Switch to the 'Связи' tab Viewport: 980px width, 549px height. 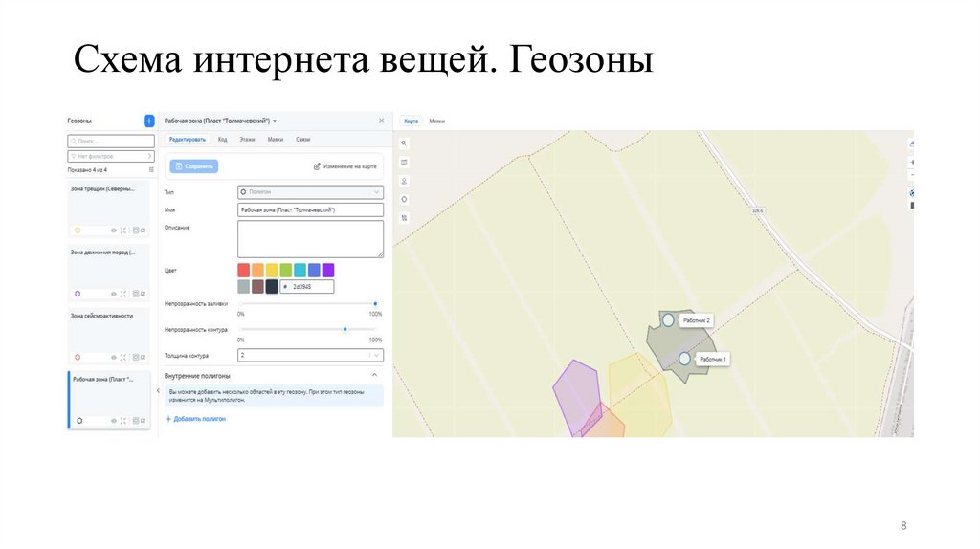tap(303, 140)
